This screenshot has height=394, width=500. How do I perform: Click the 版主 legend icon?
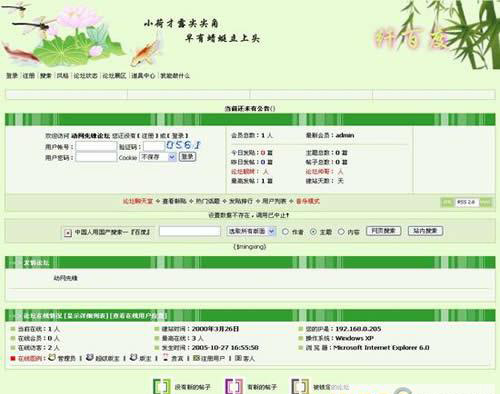pyautogui.click(x=133, y=357)
